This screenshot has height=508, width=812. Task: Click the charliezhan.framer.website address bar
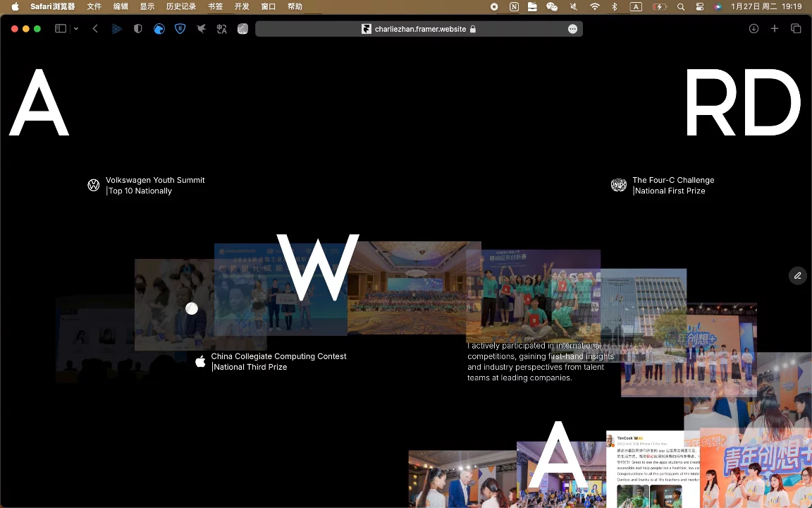419,29
